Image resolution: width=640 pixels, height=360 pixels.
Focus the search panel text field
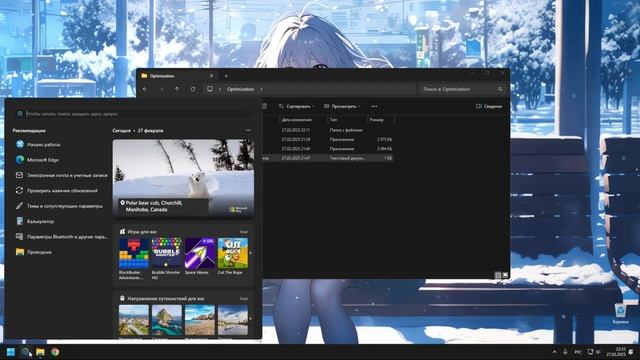134,114
